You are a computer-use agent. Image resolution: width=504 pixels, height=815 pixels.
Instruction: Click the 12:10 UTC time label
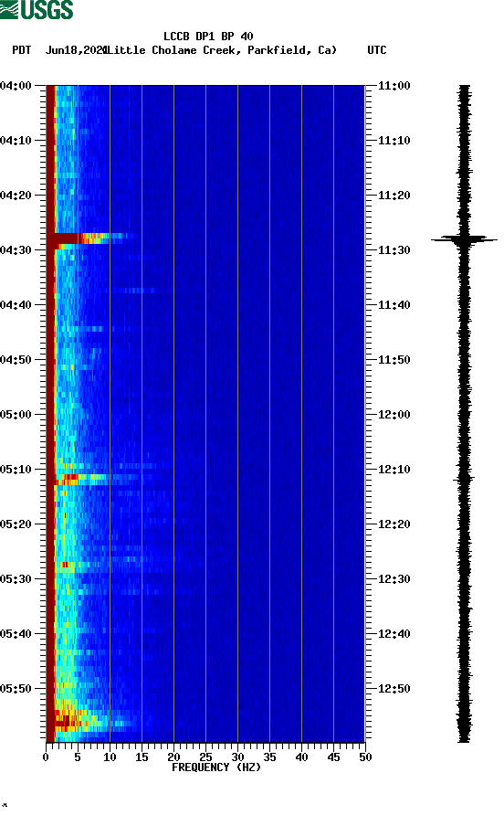(x=394, y=470)
